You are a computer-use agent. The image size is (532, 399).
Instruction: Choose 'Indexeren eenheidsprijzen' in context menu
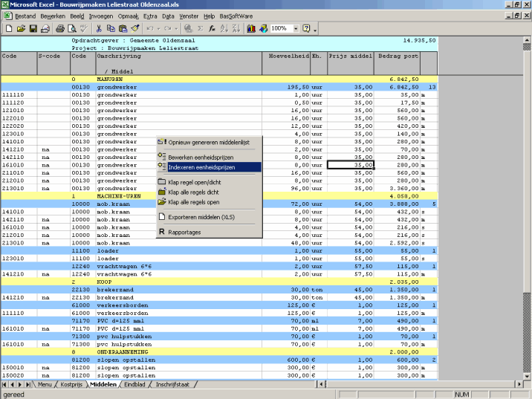point(201,167)
